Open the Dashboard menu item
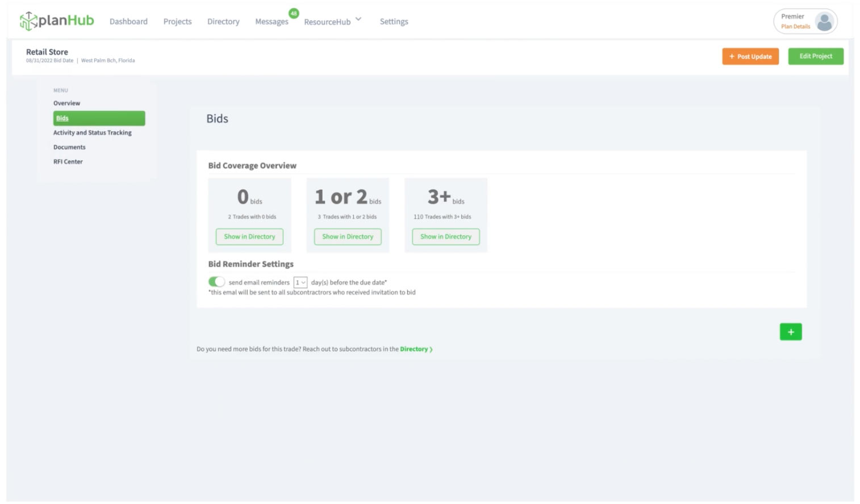The width and height of the screenshot is (860, 504). tap(128, 22)
